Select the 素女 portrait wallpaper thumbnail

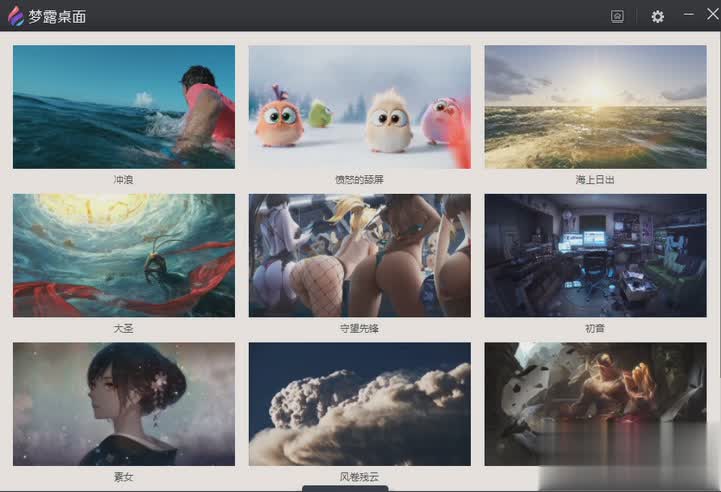click(x=124, y=404)
